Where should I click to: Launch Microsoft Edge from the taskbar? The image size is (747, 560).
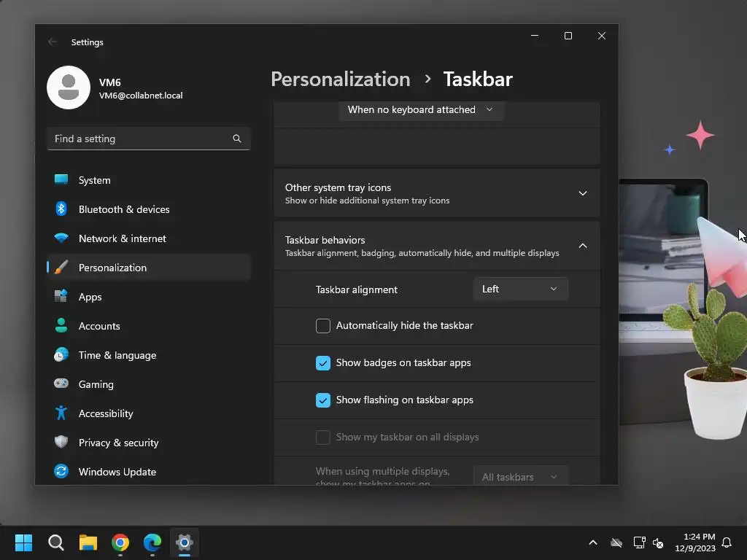pos(152,542)
